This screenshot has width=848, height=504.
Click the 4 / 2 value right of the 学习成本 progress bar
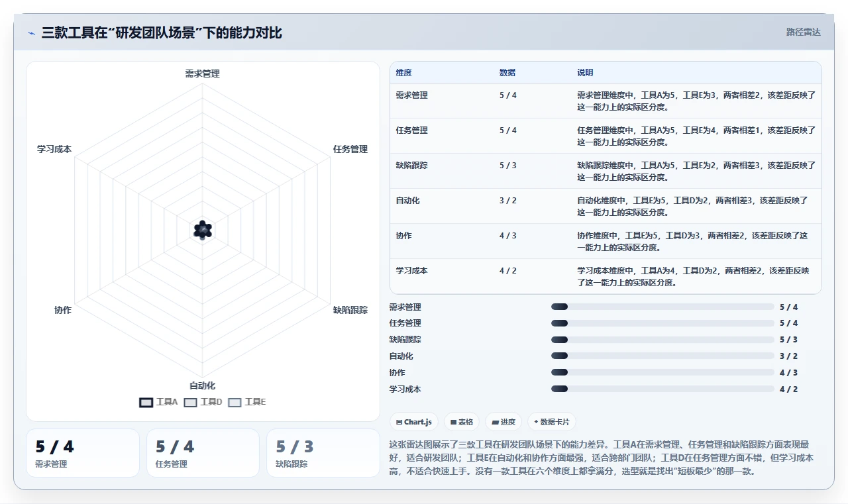pyautogui.click(x=788, y=389)
